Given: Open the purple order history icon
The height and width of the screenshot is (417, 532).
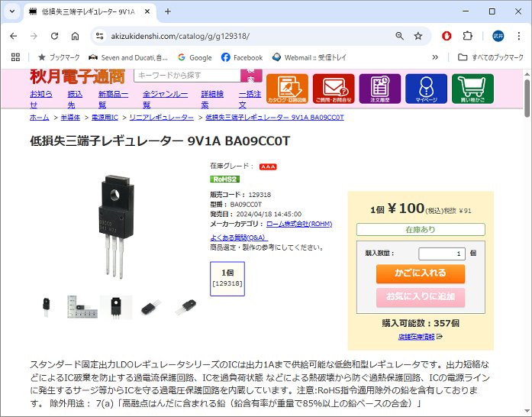Looking at the screenshot, I should (x=379, y=89).
